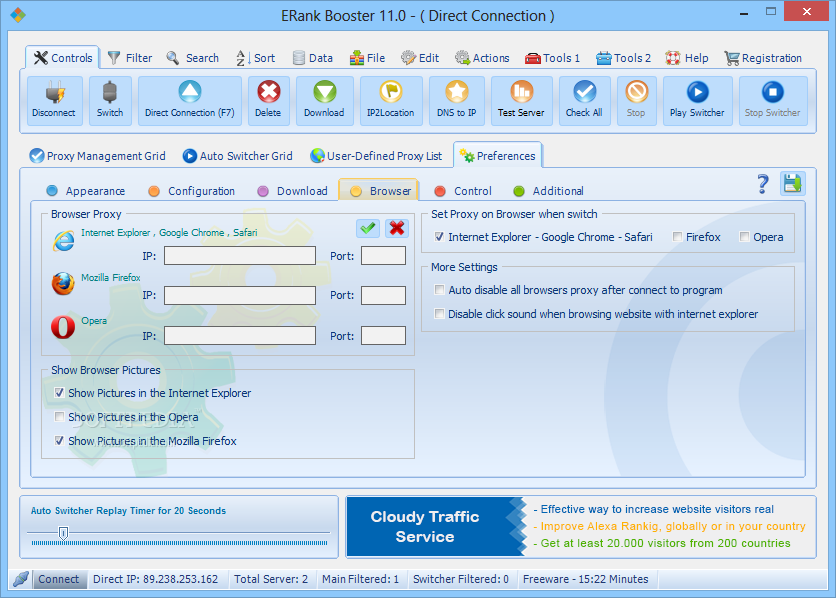Image resolution: width=836 pixels, height=598 pixels.
Task: Click the Opera Port field
Action: (383, 336)
